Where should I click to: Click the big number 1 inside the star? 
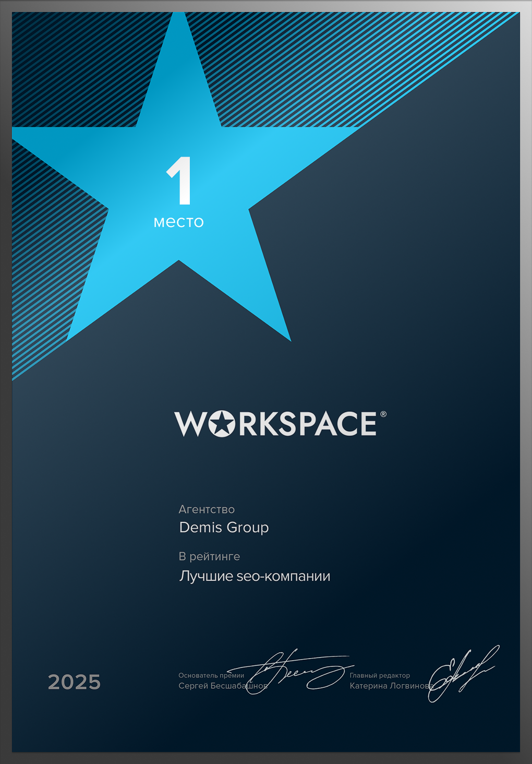[x=179, y=181]
